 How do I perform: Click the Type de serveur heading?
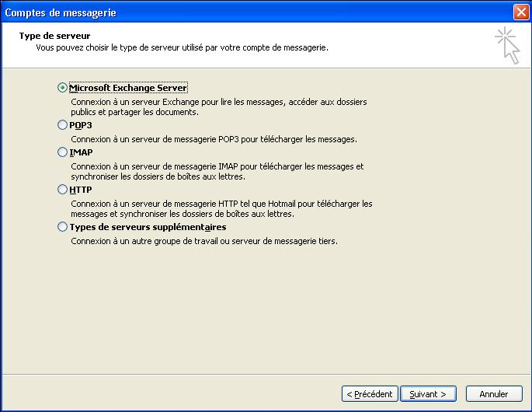pos(54,36)
